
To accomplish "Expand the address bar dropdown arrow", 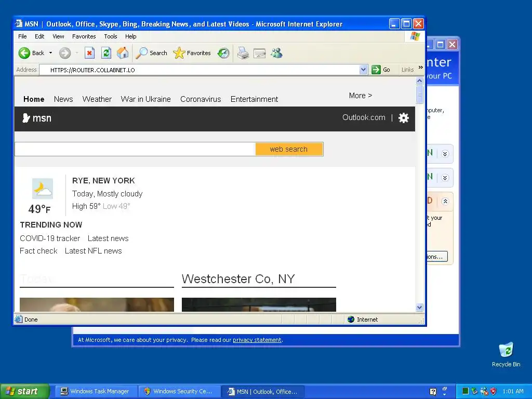I will (x=363, y=70).
